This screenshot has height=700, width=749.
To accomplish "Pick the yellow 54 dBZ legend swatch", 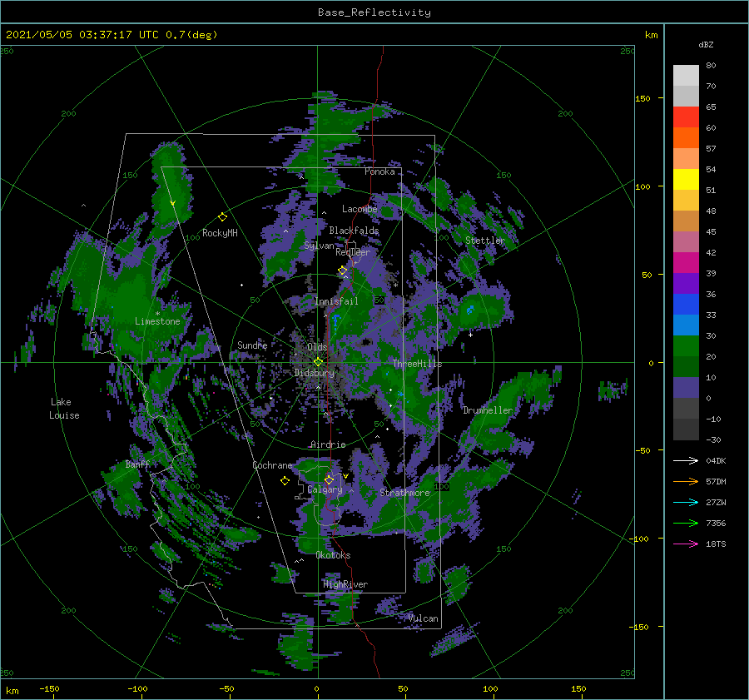I will pyautogui.click(x=686, y=180).
